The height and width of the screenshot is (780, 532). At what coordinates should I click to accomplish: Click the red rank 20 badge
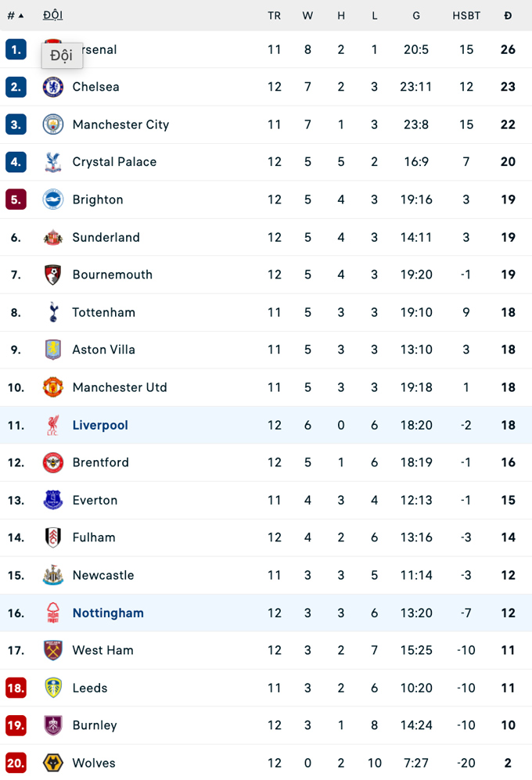click(16, 763)
